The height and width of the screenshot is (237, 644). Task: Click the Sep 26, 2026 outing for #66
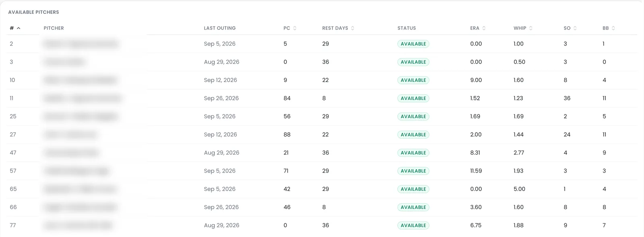point(221,207)
